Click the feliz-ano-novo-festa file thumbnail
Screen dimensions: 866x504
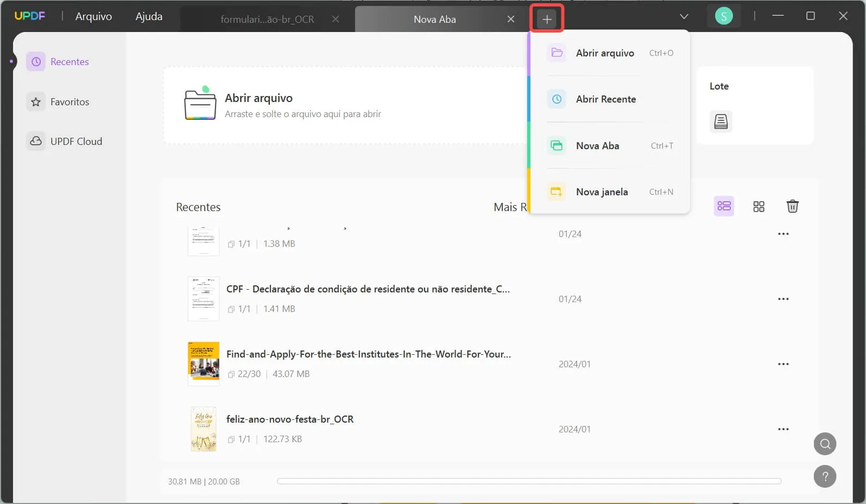tap(204, 429)
